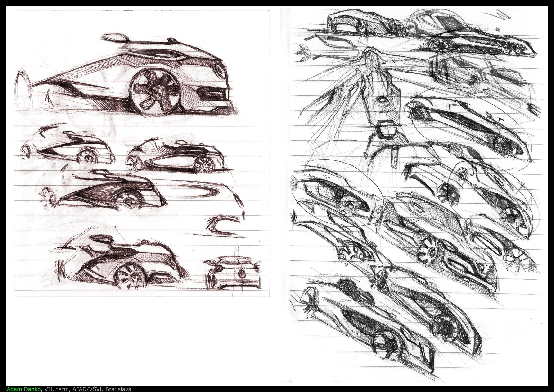The width and height of the screenshot is (554, 392).
Task: Click the roof mirror pod on the large car sketch
Action: tap(115, 37)
